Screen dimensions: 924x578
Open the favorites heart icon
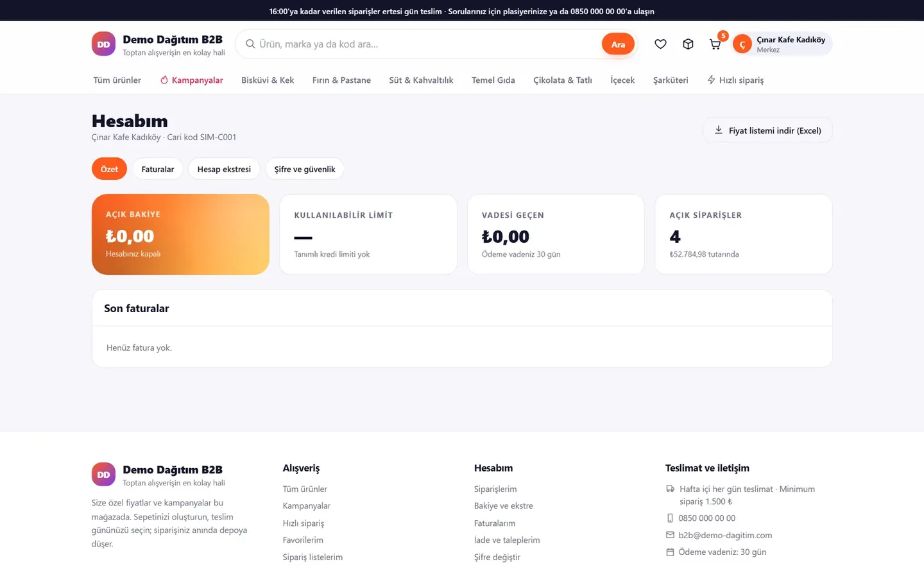click(x=660, y=44)
